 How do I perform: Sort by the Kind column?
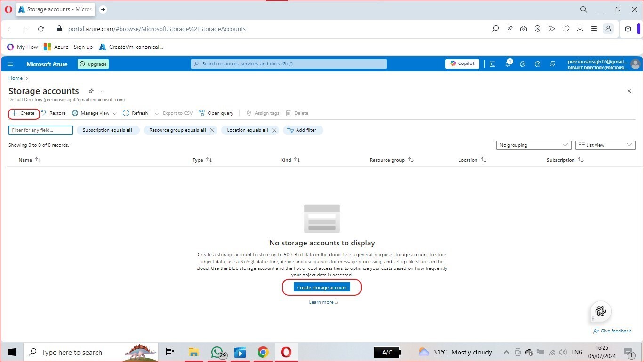[x=290, y=160]
